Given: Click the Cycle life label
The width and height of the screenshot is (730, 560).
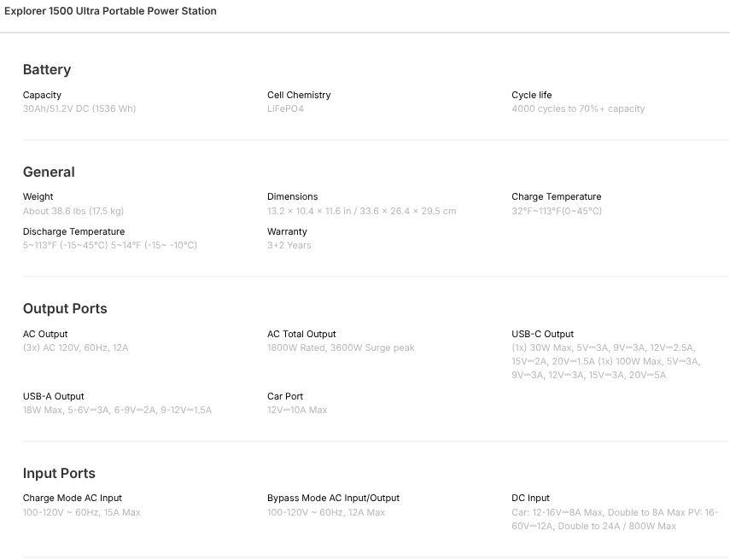Looking at the screenshot, I should pos(531,95).
